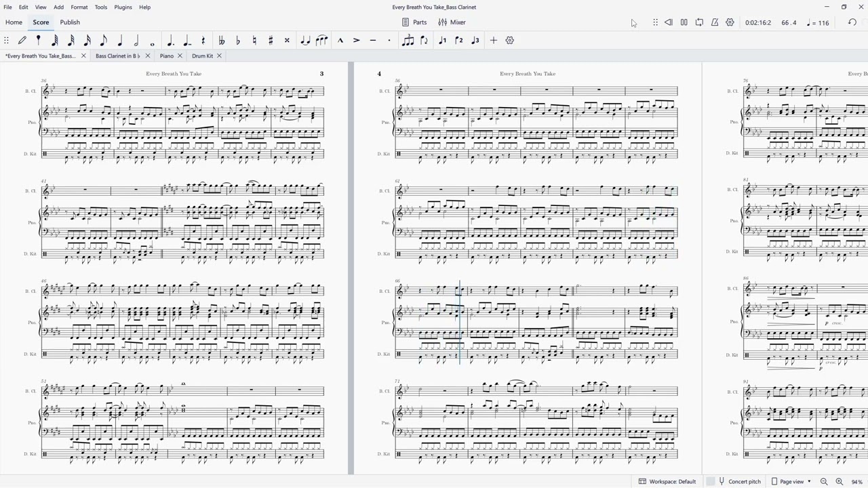
Task: Close the Drum Kit tab
Action: pyautogui.click(x=219, y=56)
